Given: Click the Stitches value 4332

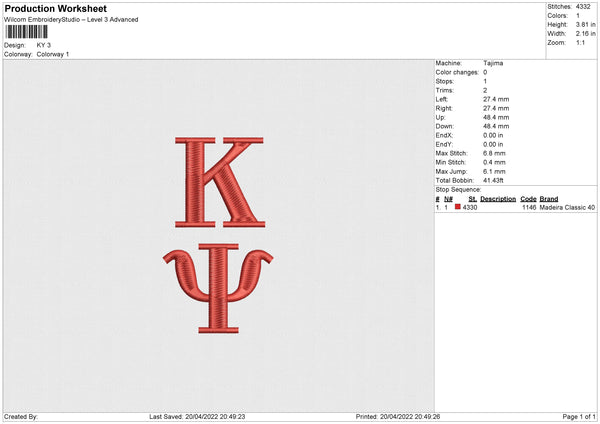Looking at the screenshot, I should (x=583, y=7).
